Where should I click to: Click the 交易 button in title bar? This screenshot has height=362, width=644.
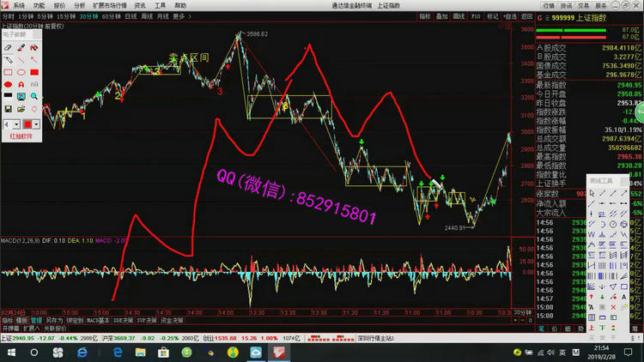569,5
